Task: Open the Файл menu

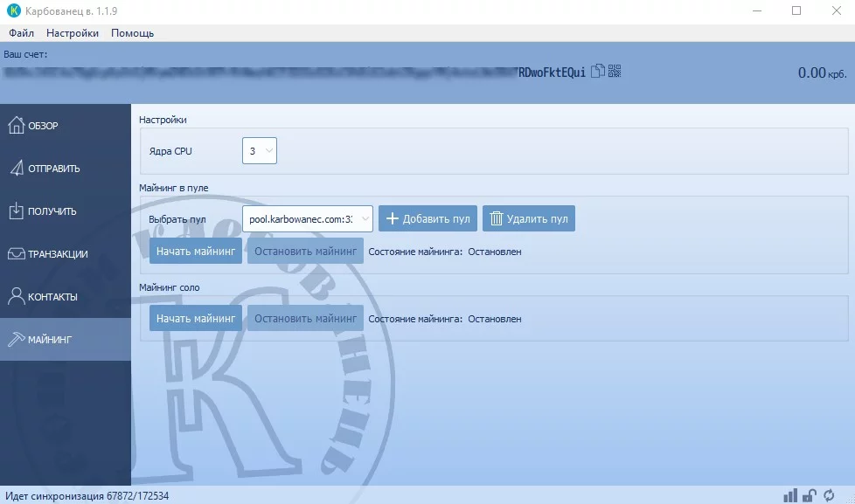Action: (21, 33)
